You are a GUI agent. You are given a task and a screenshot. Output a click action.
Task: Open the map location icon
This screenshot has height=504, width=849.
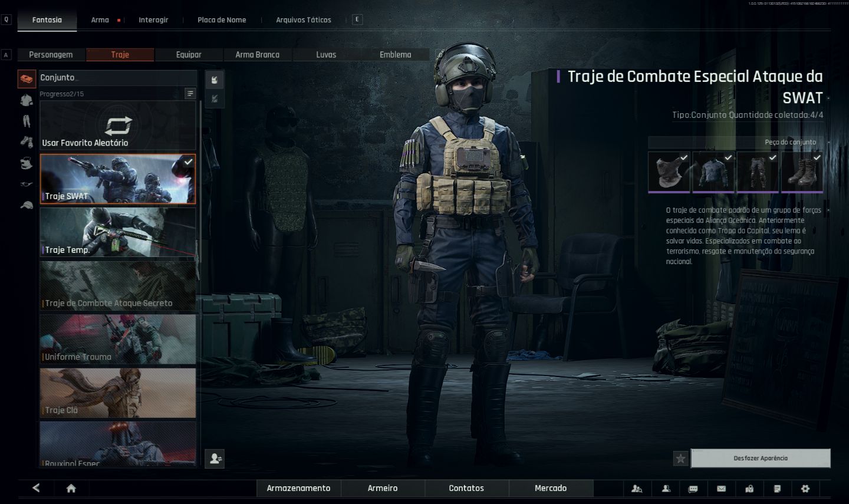point(749,489)
